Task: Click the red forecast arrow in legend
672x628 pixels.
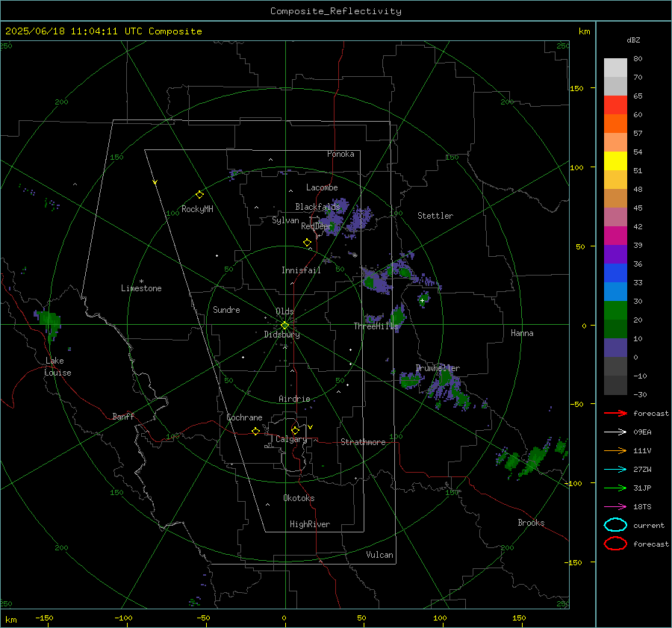Action: [x=615, y=413]
